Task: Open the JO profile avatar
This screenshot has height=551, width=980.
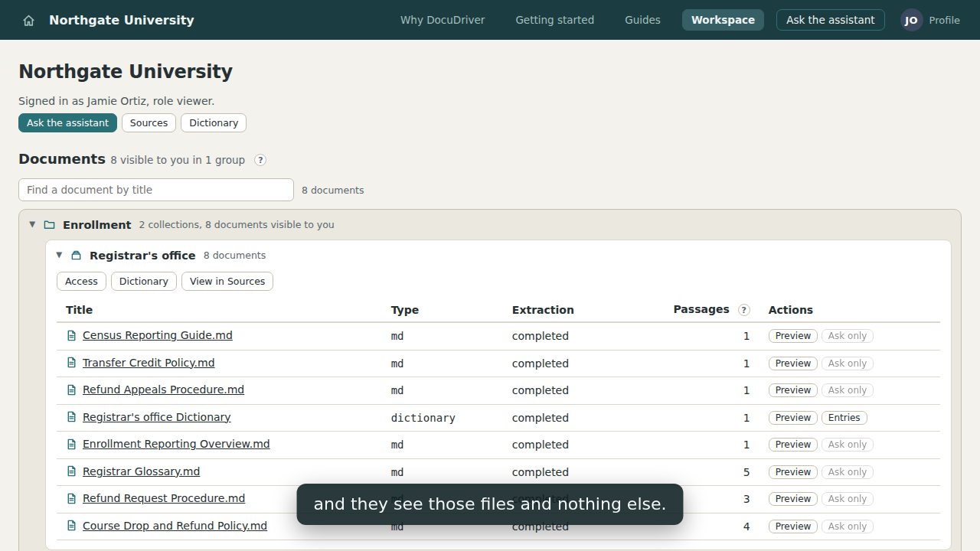Action: pyautogui.click(x=911, y=20)
